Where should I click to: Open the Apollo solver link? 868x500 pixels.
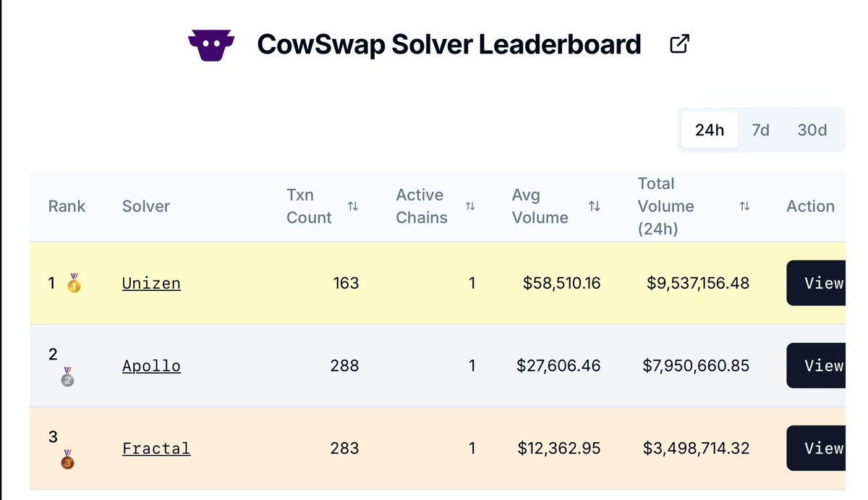(x=151, y=365)
